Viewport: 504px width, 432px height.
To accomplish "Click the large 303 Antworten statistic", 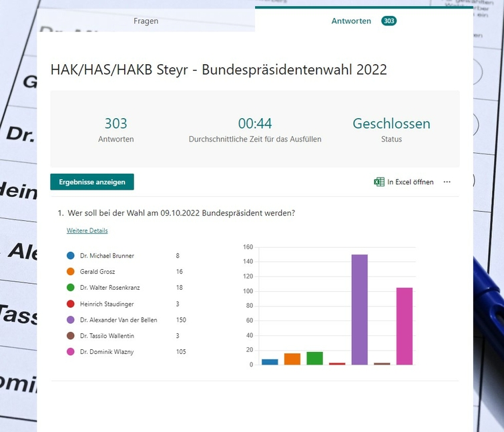I will click(116, 124).
